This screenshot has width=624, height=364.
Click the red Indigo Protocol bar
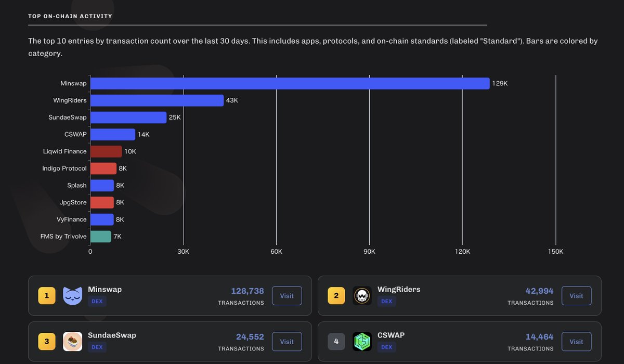click(103, 168)
